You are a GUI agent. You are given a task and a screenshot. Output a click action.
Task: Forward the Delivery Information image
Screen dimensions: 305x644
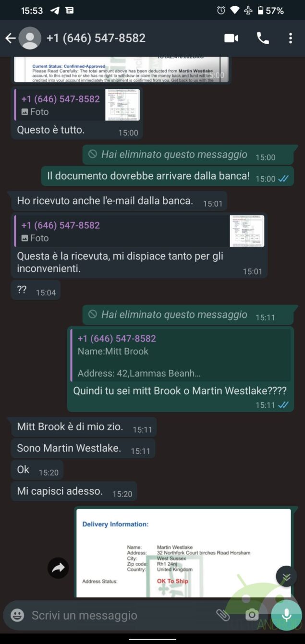(x=58, y=569)
